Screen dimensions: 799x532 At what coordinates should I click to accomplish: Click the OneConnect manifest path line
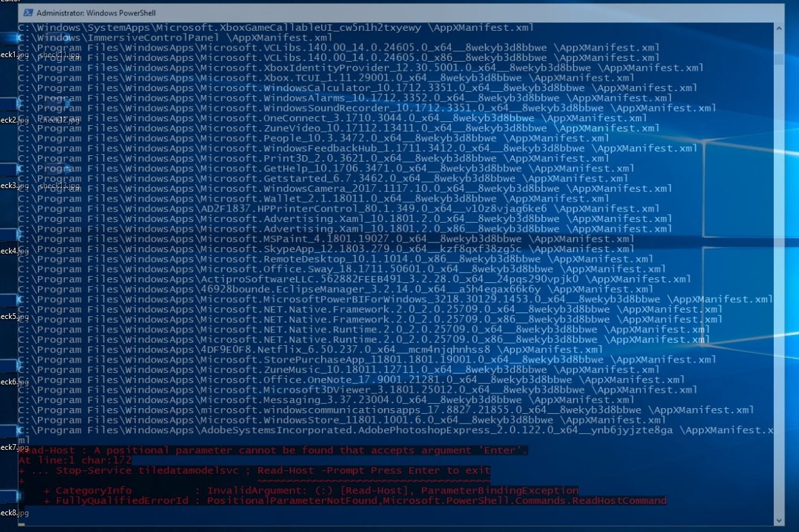[332, 118]
